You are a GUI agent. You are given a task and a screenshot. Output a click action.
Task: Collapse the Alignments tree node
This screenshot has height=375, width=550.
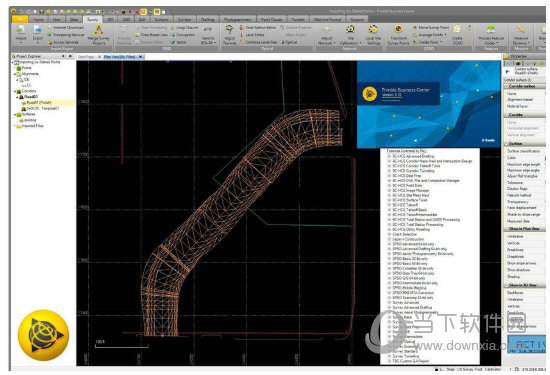15,74
